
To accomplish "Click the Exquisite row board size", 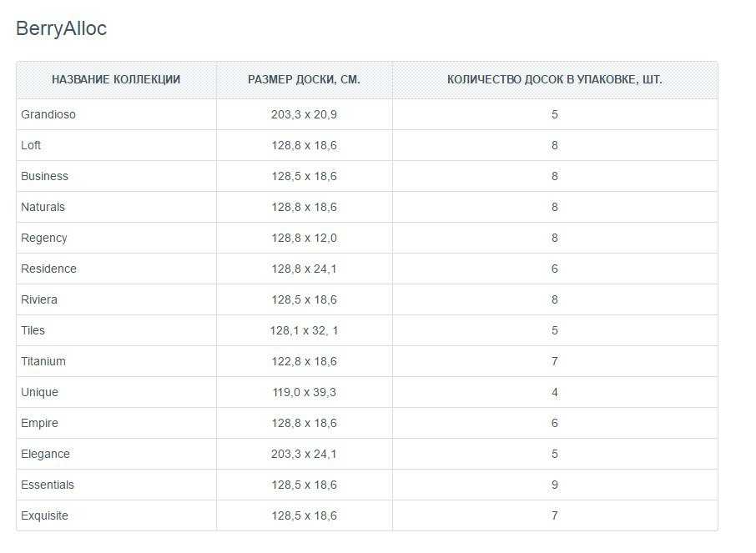I will [x=305, y=515].
